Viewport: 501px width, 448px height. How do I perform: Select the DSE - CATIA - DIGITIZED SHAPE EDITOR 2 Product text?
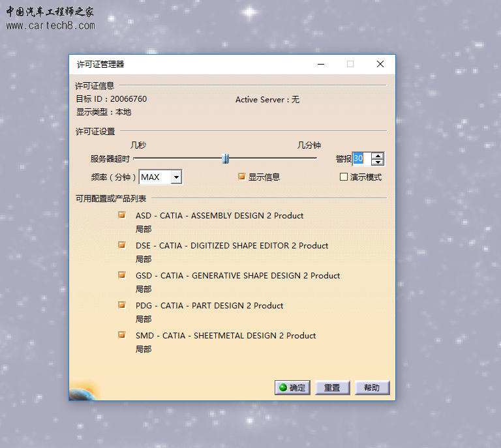[232, 246]
